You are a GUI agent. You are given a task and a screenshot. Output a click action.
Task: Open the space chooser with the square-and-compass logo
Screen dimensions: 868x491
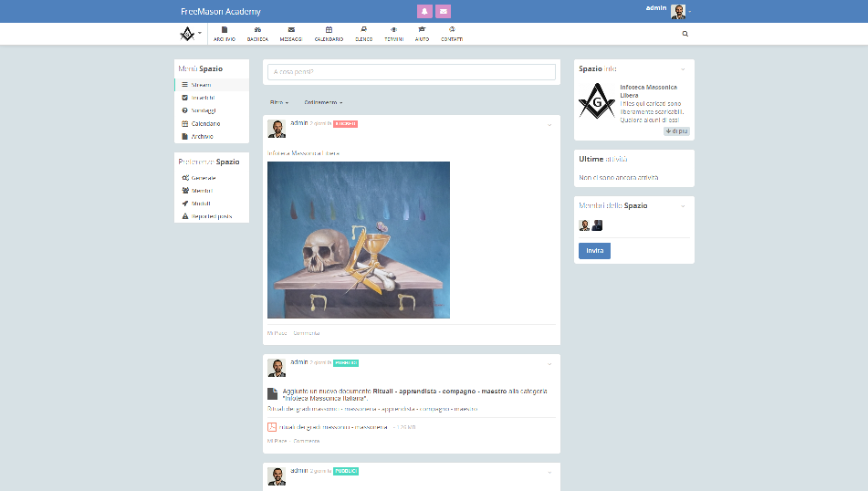click(190, 34)
